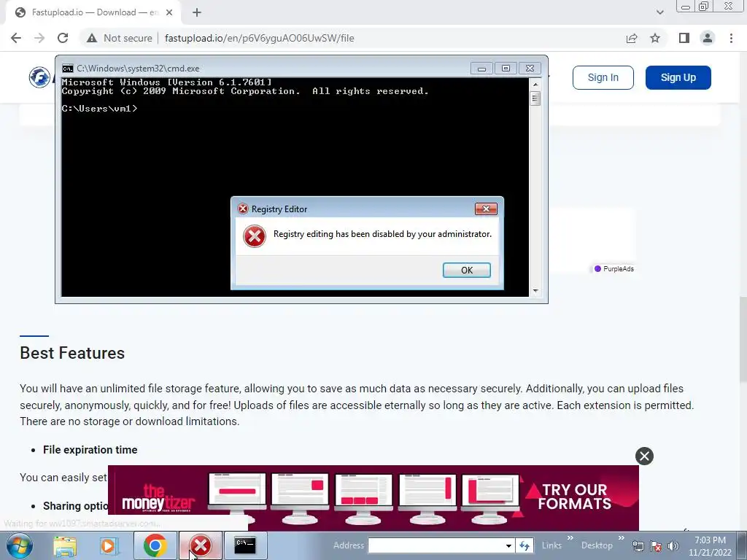Screen dimensions: 747x560
Task: Click the Sign Up button
Action: [678, 77]
